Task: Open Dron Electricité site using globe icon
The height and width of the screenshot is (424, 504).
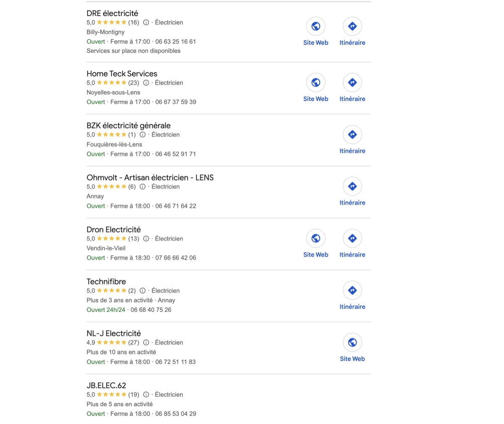Action: tap(315, 238)
